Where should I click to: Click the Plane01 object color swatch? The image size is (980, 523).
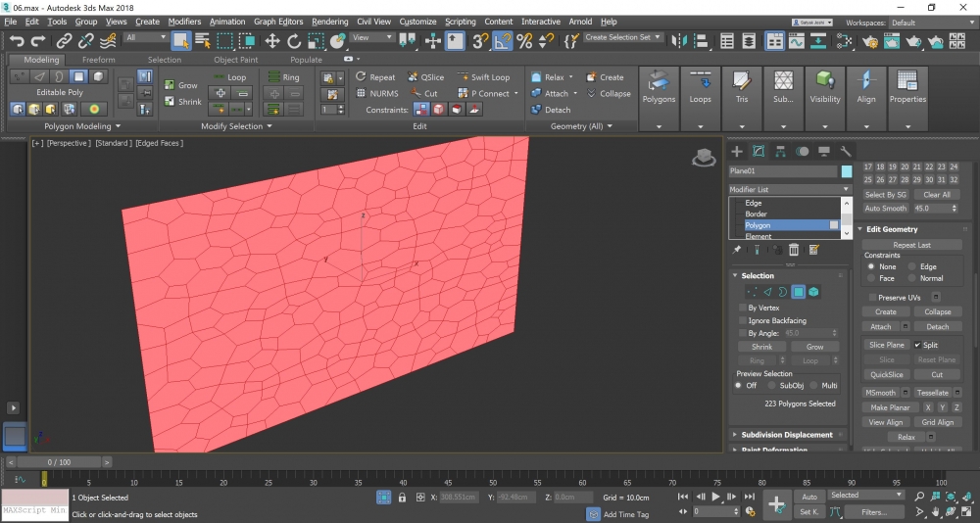(x=847, y=171)
